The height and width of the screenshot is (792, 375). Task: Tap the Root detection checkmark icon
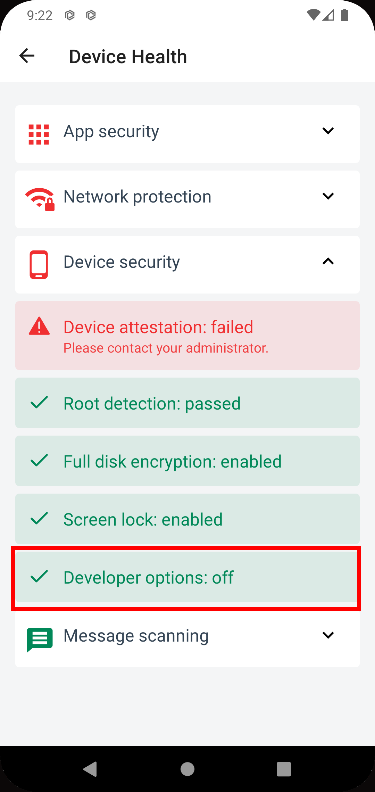click(39, 403)
